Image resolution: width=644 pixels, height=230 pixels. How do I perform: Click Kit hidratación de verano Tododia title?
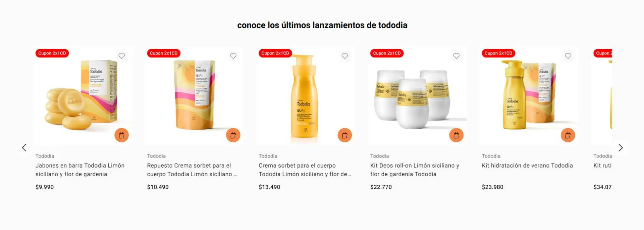coord(527,166)
